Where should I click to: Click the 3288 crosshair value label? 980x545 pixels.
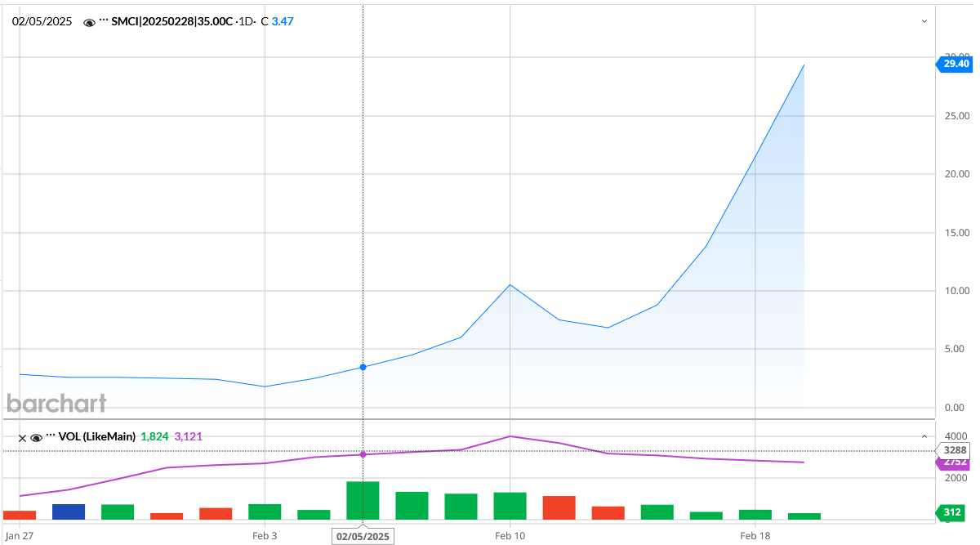(955, 450)
